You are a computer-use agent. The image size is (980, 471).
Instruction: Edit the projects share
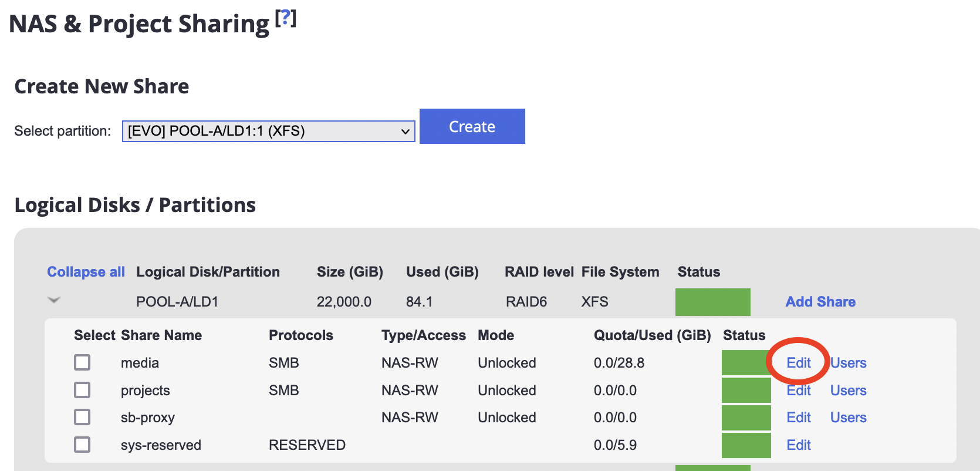tap(799, 391)
